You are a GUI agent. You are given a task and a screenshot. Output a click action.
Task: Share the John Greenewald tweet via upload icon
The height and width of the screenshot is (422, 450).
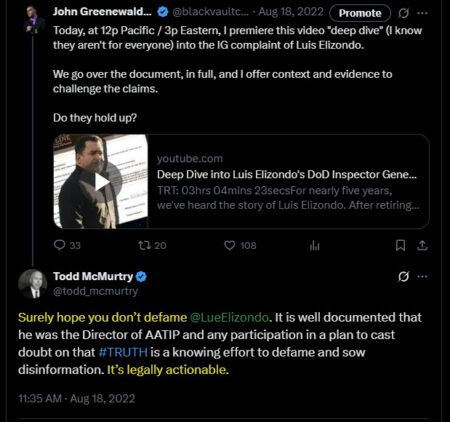pos(422,246)
